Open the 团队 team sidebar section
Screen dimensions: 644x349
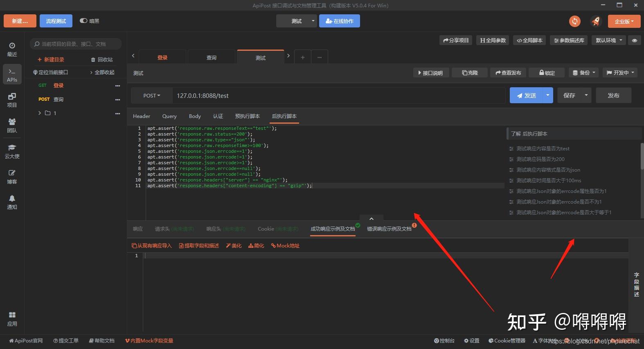[12, 125]
